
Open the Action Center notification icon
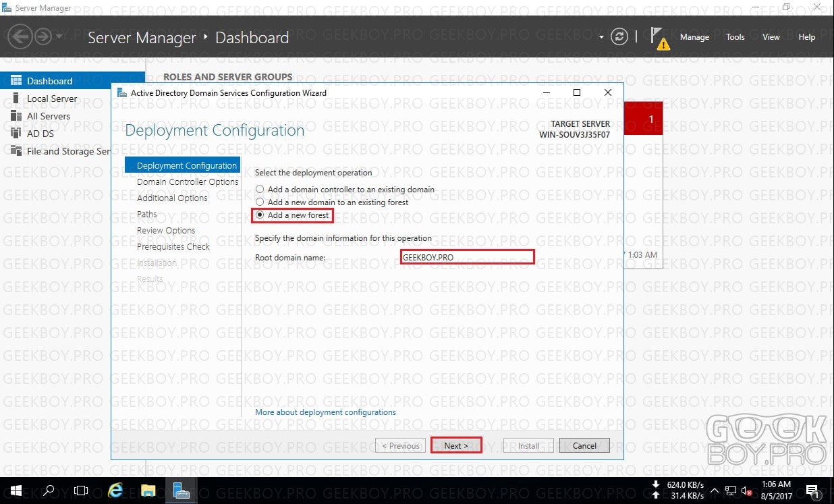click(x=813, y=491)
